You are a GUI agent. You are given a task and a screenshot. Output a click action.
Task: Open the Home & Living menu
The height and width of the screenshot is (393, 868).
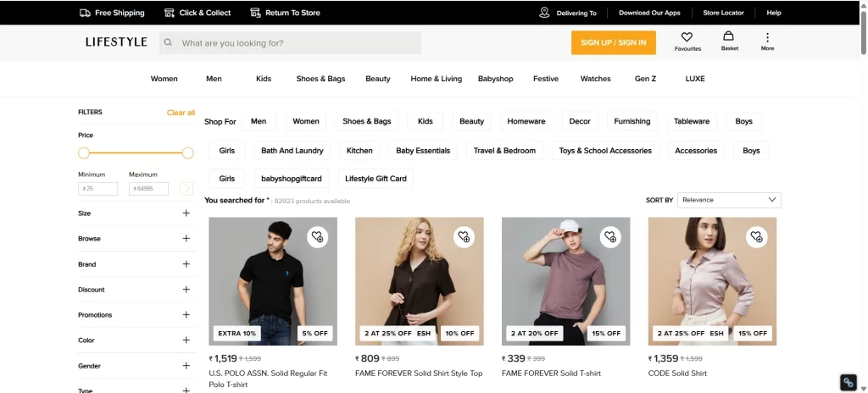437,79
